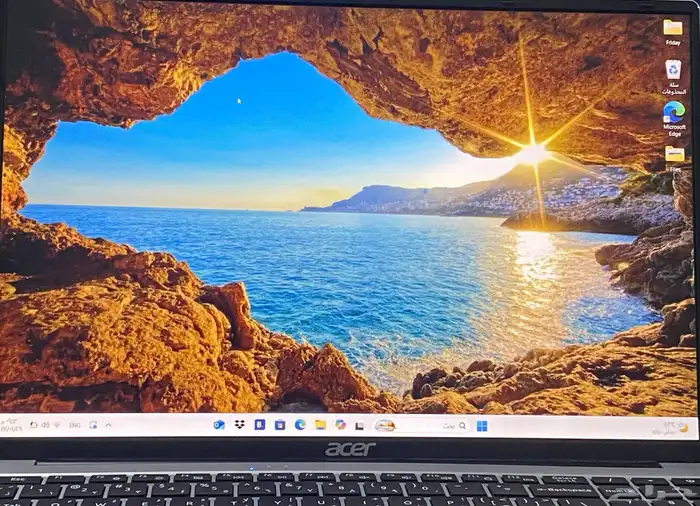Launch Edge browser from the taskbar

click(x=300, y=425)
